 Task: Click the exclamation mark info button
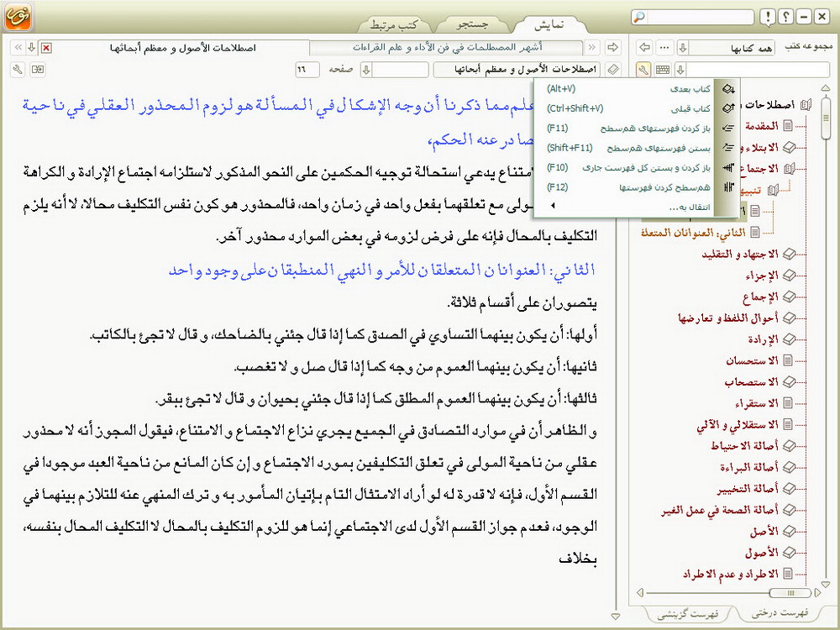point(768,17)
